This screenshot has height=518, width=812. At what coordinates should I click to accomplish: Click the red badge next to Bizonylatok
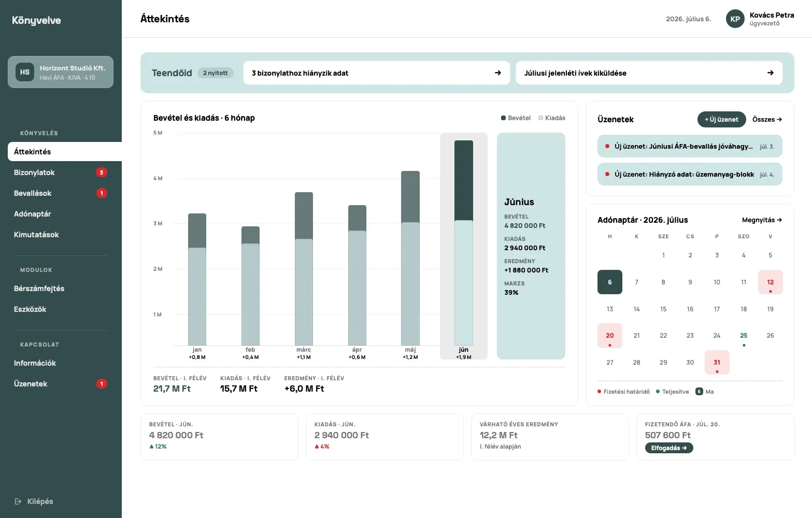102,172
